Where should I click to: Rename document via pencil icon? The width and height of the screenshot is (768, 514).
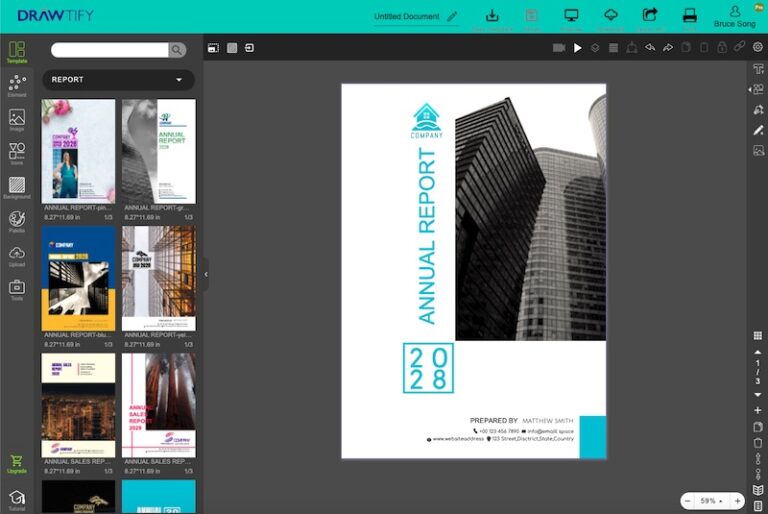click(x=452, y=16)
